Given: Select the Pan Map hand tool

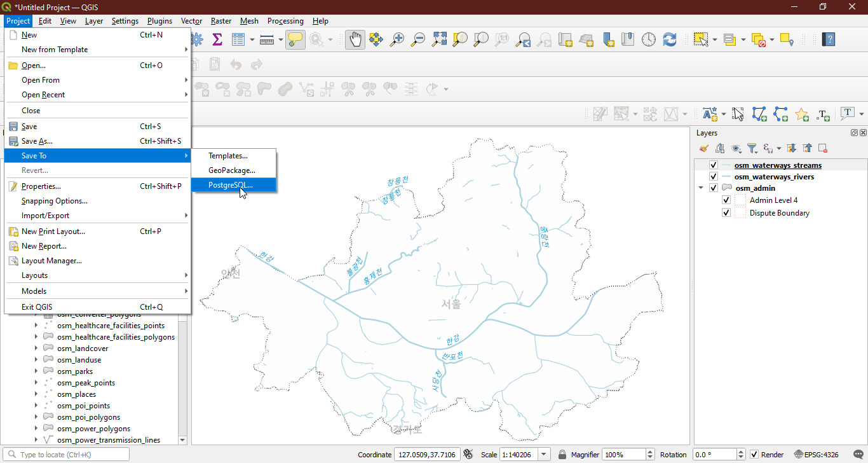Looking at the screenshot, I should pyautogui.click(x=355, y=39).
